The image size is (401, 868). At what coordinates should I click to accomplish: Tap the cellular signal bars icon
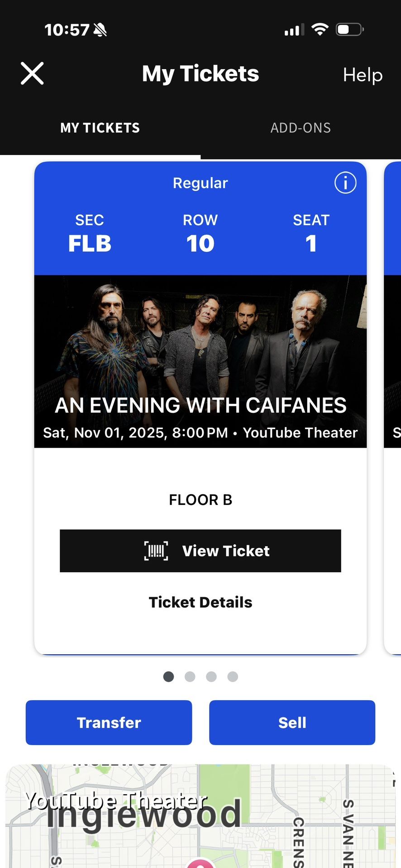293,30
